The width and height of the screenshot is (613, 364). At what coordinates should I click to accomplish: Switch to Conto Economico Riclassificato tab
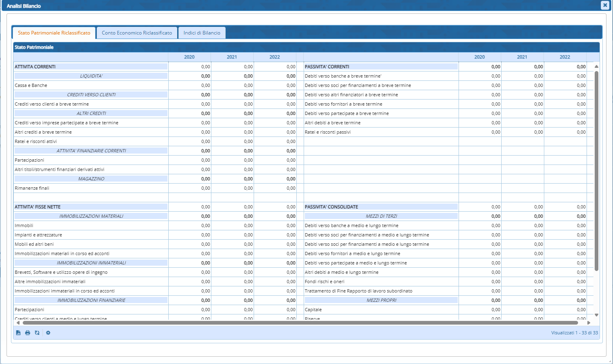(x=137, y=33)
